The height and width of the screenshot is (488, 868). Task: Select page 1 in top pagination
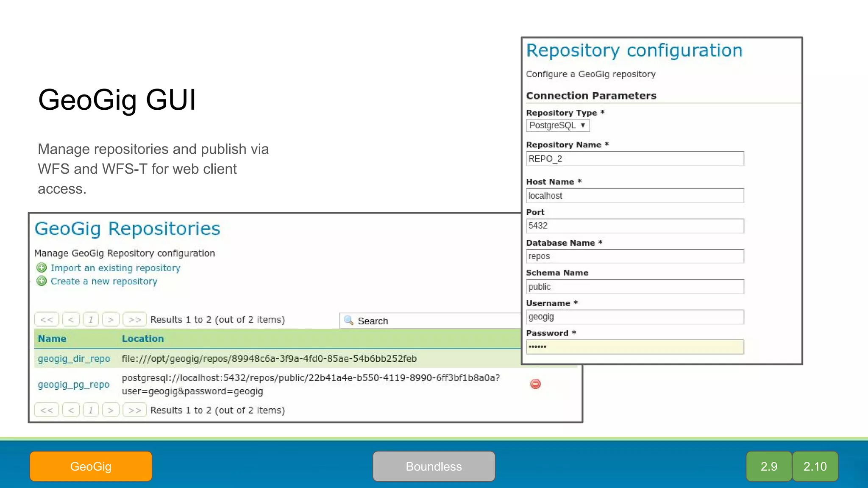pyautogui.click(x=91, y=319)
